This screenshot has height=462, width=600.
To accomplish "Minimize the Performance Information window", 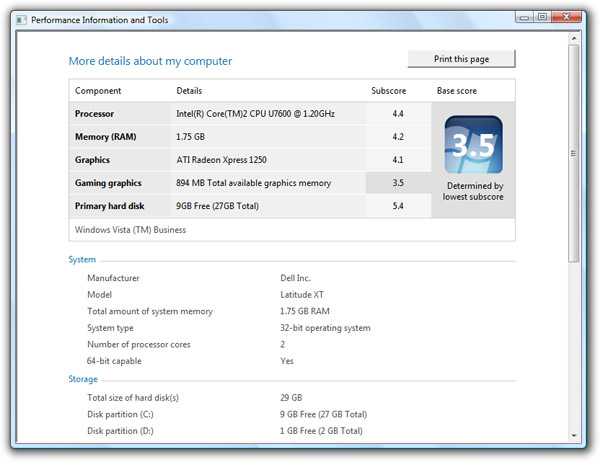I will click(525, 17).
